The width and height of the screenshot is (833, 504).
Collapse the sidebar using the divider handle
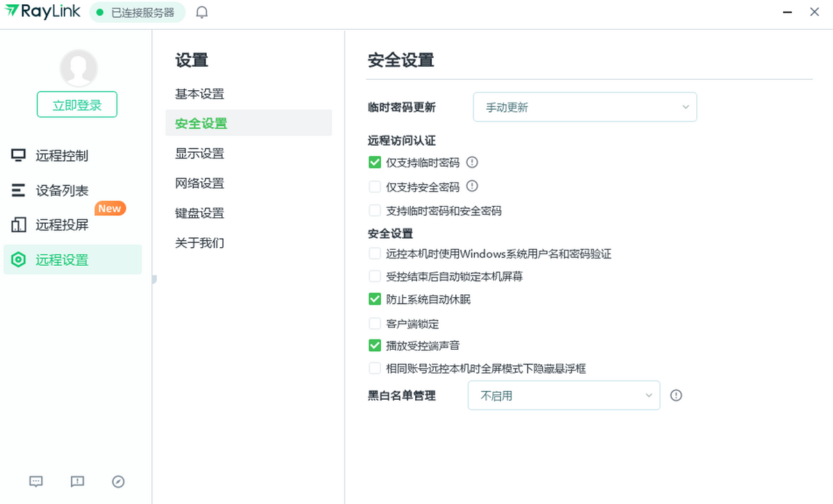154,279
